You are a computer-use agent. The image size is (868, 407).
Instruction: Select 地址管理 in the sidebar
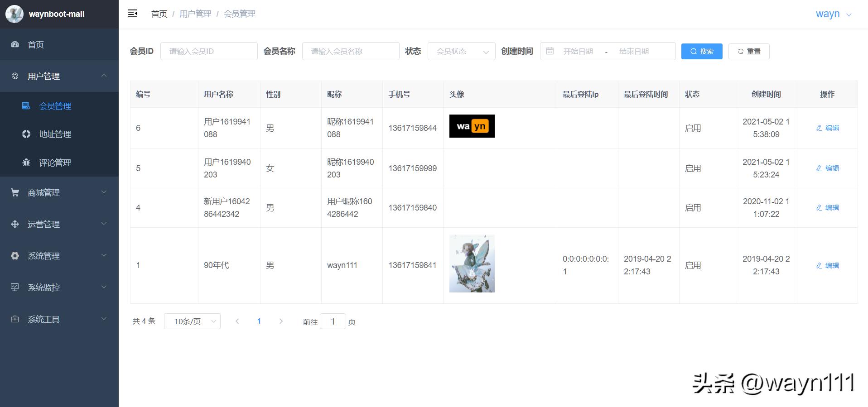click(x=59, y=134)
